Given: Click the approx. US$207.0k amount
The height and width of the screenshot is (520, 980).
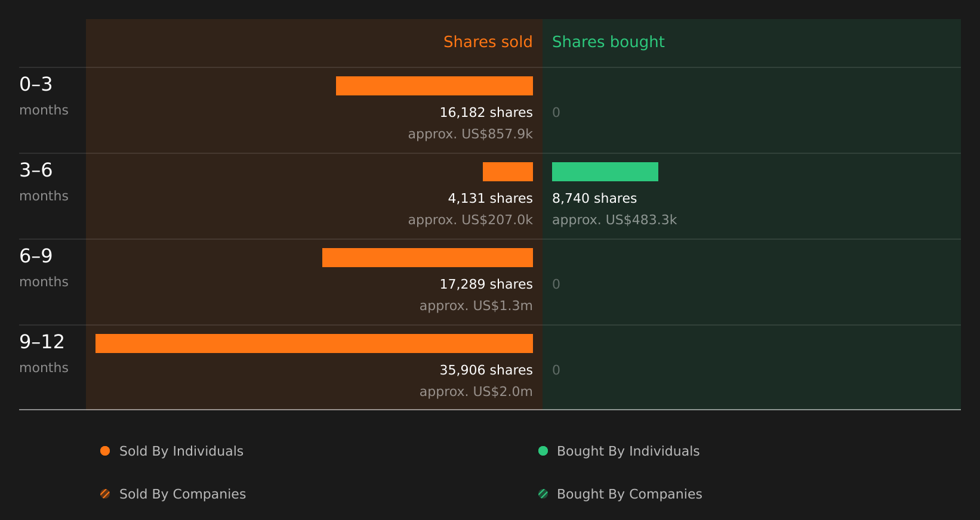Looking at the screenshot, I should coord(470,220).
